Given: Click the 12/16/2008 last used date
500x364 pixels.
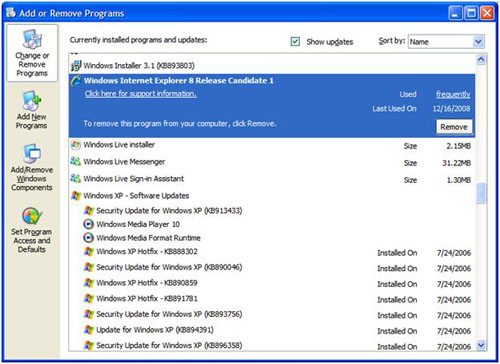Looking at the screenshot, I should point(451,109).
